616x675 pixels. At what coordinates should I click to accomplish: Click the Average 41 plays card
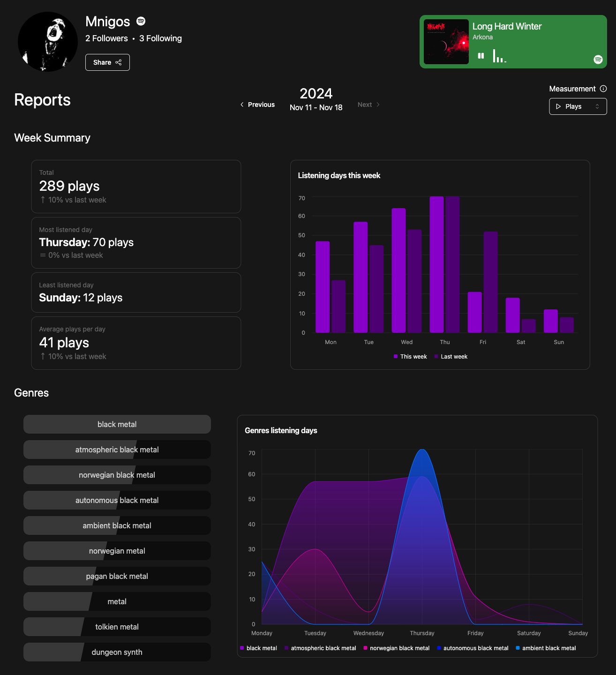coord(136,343)
